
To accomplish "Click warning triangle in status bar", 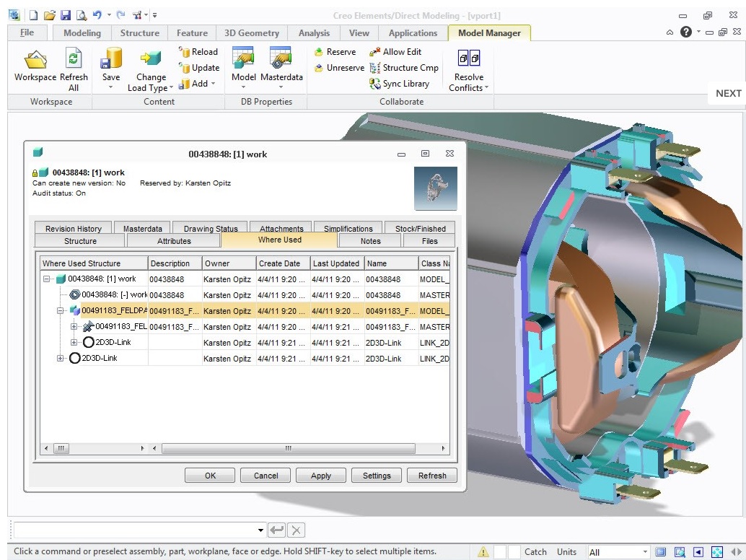I will pos(483,552).
